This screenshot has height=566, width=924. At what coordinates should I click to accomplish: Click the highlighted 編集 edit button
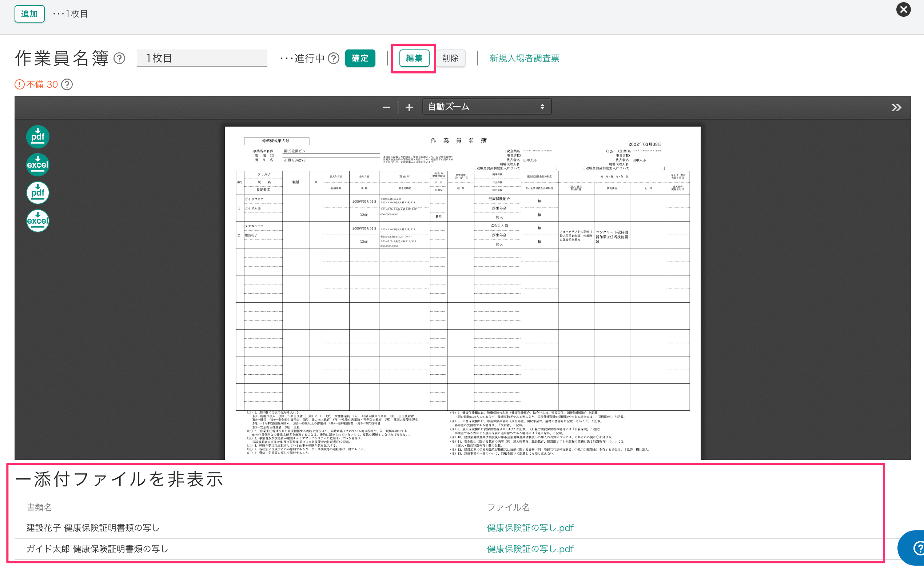(x=414, y=58)
